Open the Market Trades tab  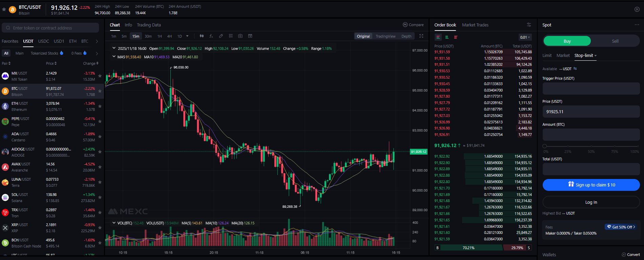(475, 25)
